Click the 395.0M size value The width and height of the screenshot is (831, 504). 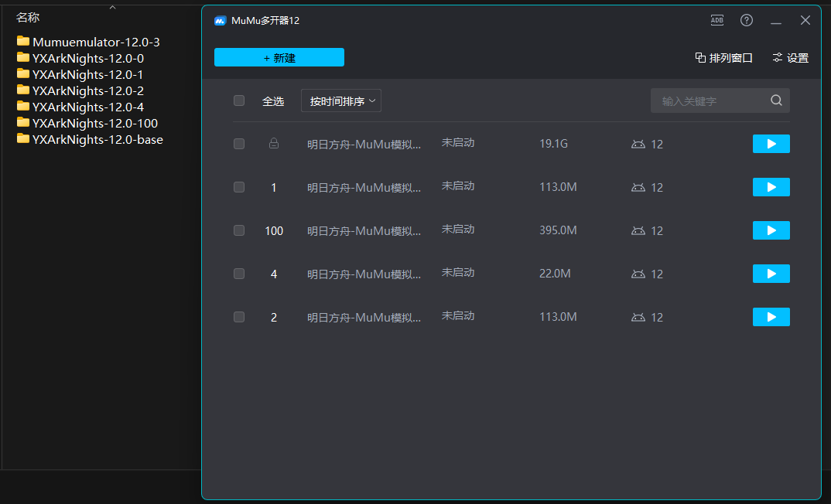tap(558, 230)
